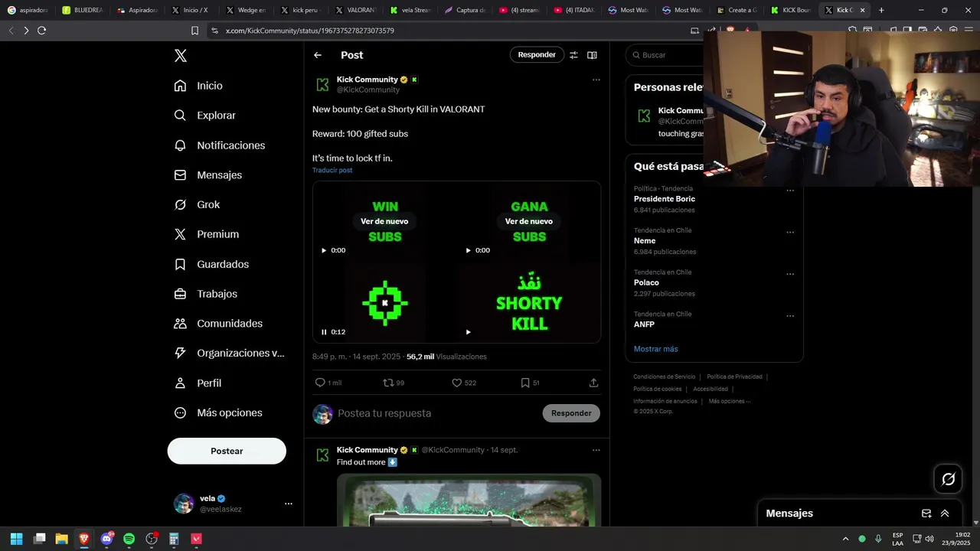Expand the Mensajes drawer with double chevron
980x551 pixels.
pyautogui.click(x=945, y=514)
